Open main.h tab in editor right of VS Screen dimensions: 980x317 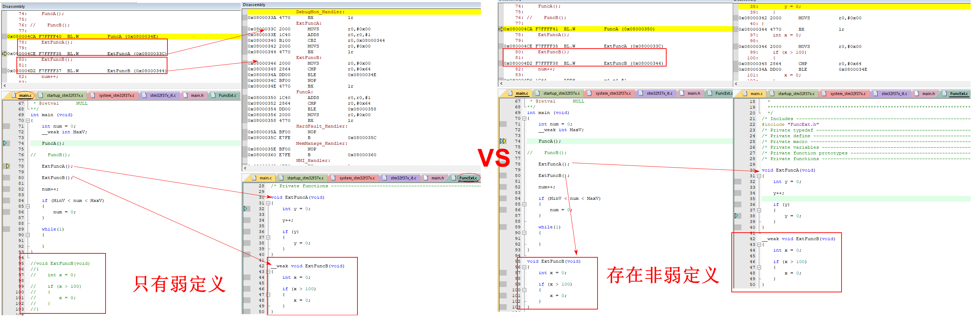(x=690, y=93)
